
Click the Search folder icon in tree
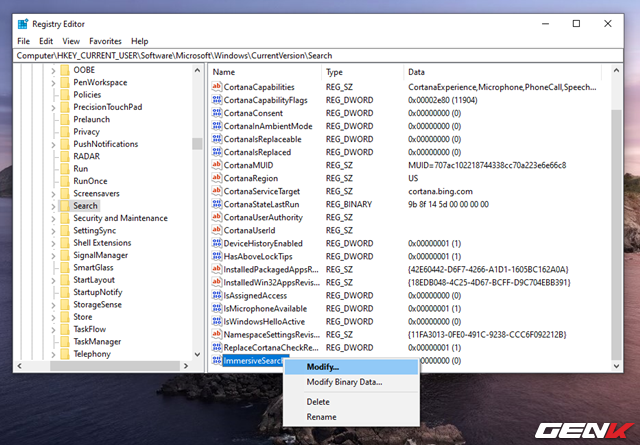coord(64,206)
